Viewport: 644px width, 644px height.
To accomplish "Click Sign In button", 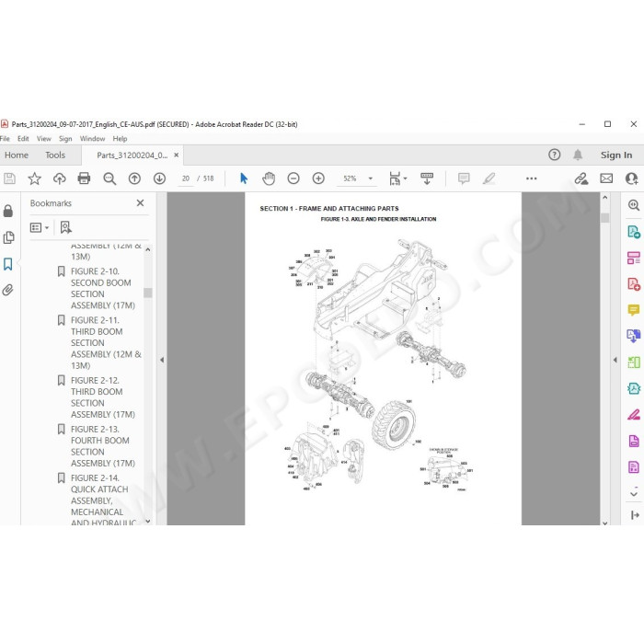I will coord(616,155).
